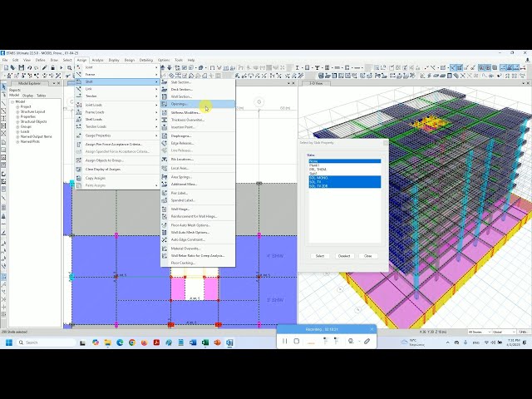
Task: Switch to Tables tab in Model Explorer
Action: [x=41, y=96]
